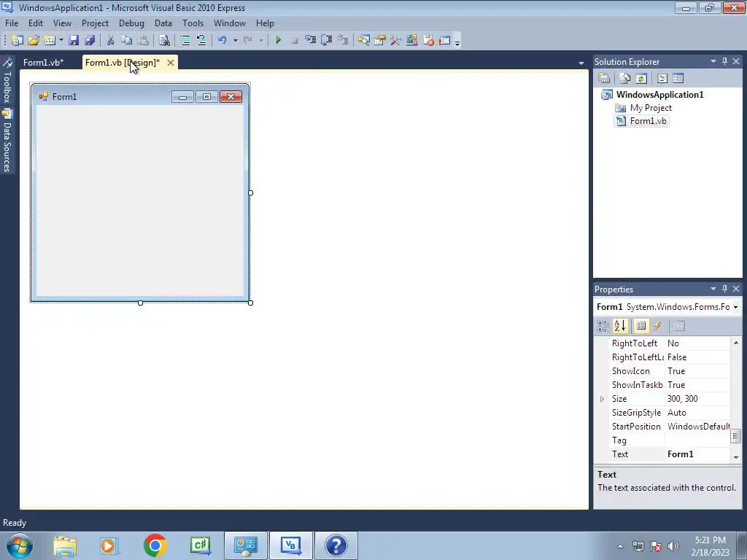Open Toolbox via the hammer-wrench toolbar icon
This screenshot has height=560, width=747.
[x=396, y=41]
